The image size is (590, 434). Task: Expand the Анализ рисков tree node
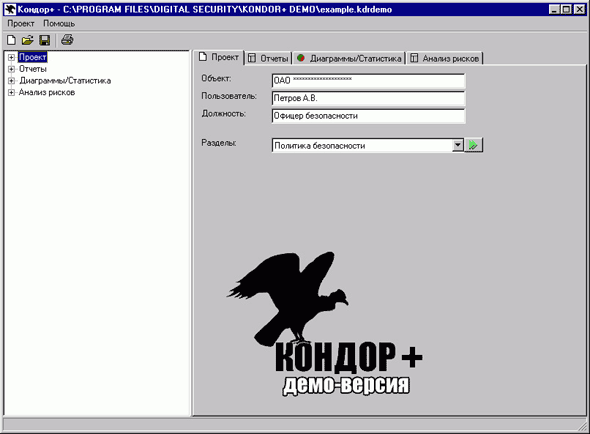[x=11, y=92]
